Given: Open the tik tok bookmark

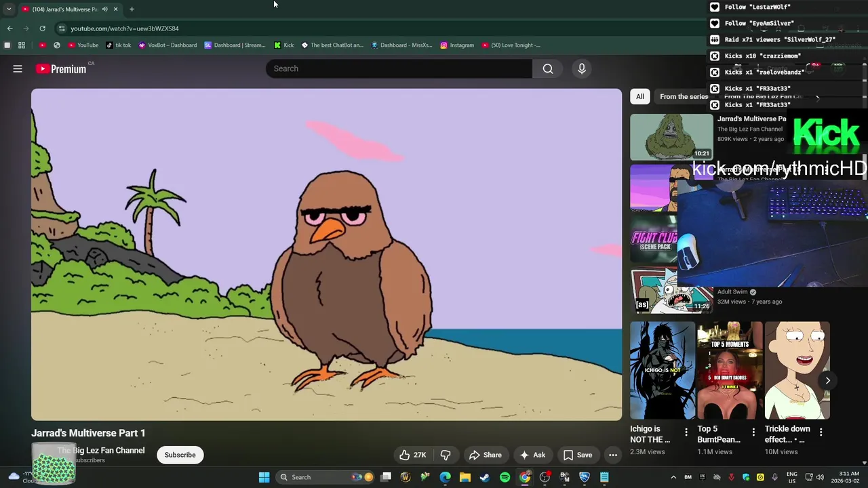Looking at the screenshot, I should point(118,45).
